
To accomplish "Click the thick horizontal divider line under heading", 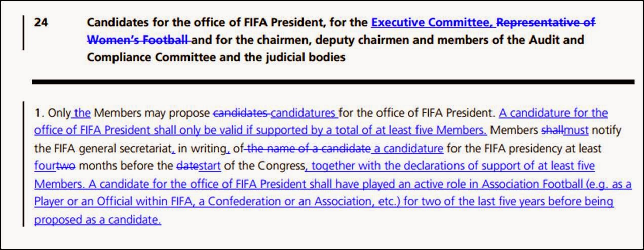I will [333, 81].
